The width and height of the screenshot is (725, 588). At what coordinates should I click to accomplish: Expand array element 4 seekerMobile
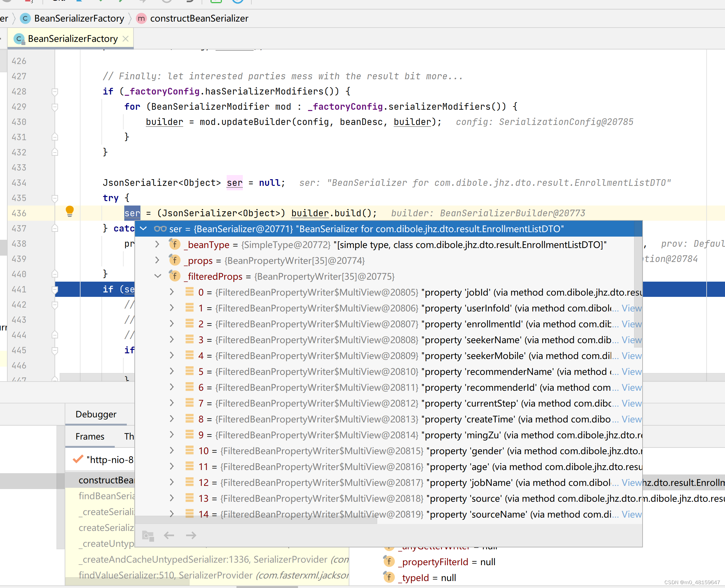[x=172, y=356]
